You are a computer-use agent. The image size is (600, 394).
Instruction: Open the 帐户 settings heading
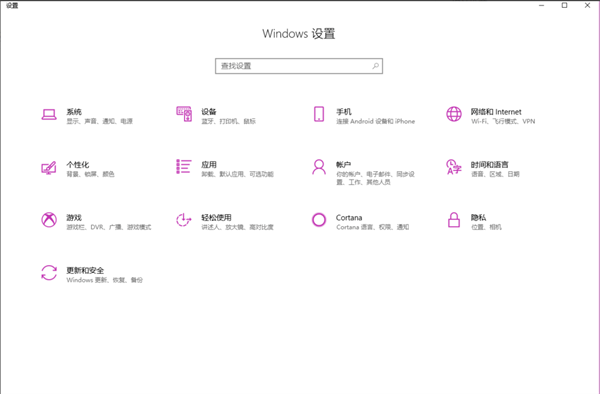344,164
